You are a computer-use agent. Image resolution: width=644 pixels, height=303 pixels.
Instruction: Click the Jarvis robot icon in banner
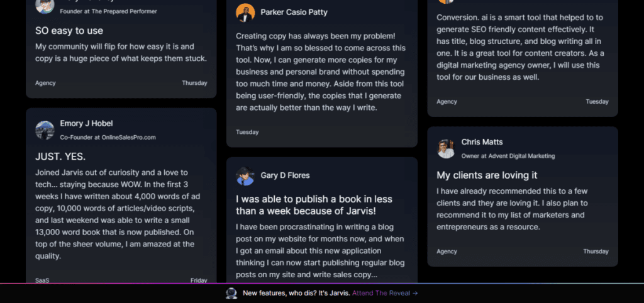[231, 293]
